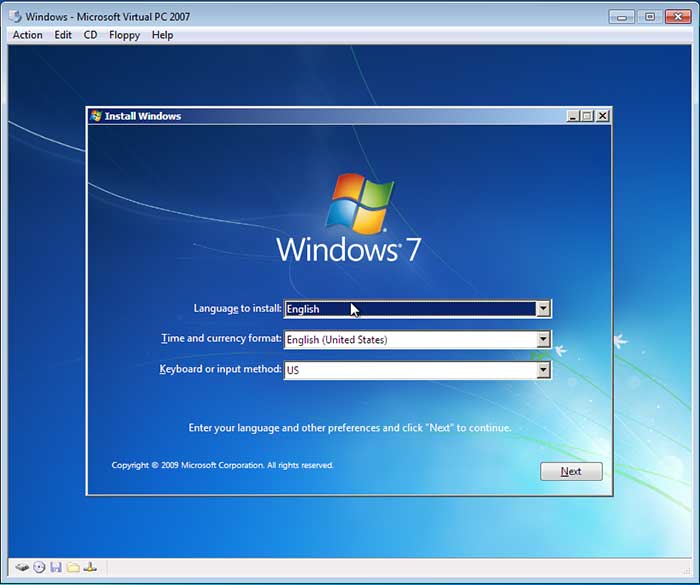Open the Action menu
This screenshot has height=585, width=700.
(x=28, y=35)
